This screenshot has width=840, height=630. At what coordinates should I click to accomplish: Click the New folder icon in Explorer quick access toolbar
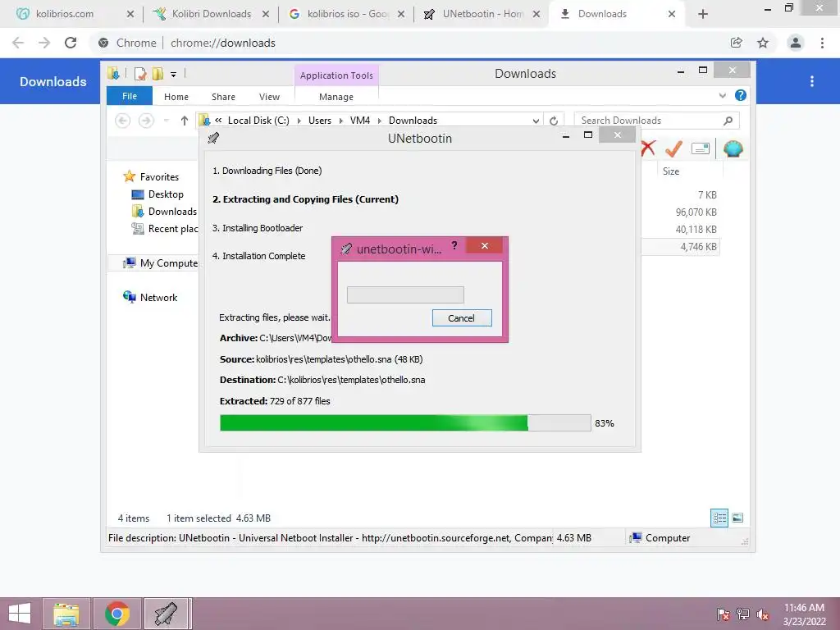coord(157,74)
